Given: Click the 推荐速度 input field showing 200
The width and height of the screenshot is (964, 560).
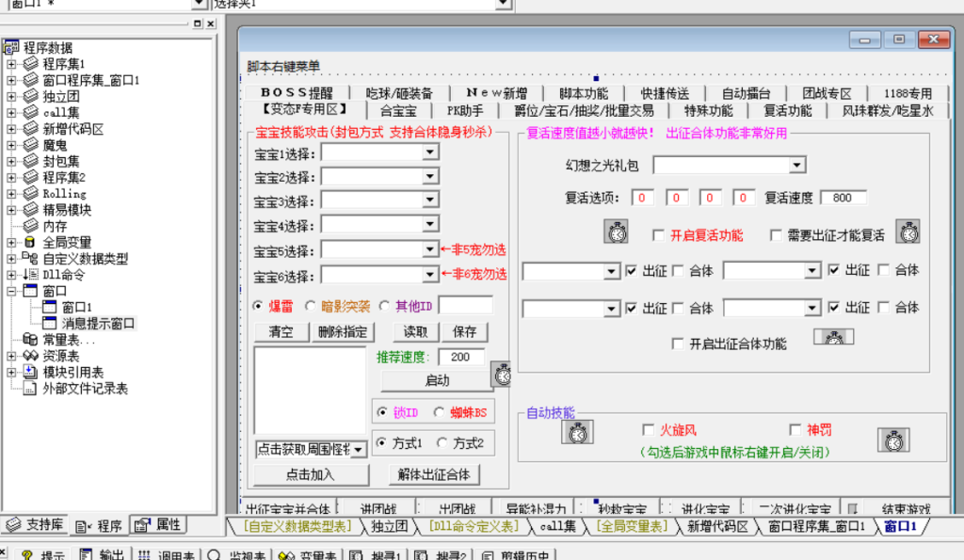Looking at the screenshot, I should click(x=461, y=357).
